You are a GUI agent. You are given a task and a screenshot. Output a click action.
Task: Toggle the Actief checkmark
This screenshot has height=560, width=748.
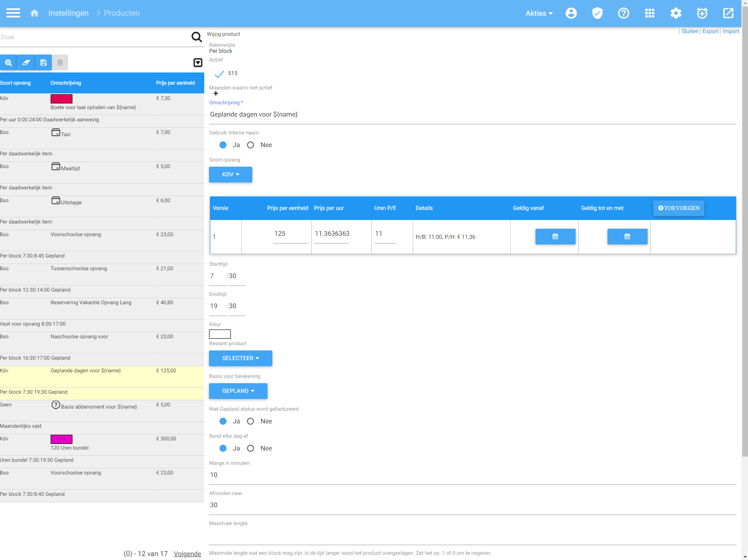point(219,74)
